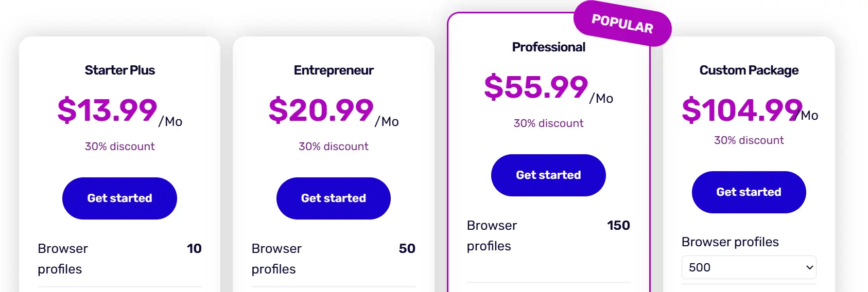Screen dimensions: 868x292
Task: Click the $20.99 price
Action: point(321,110)
